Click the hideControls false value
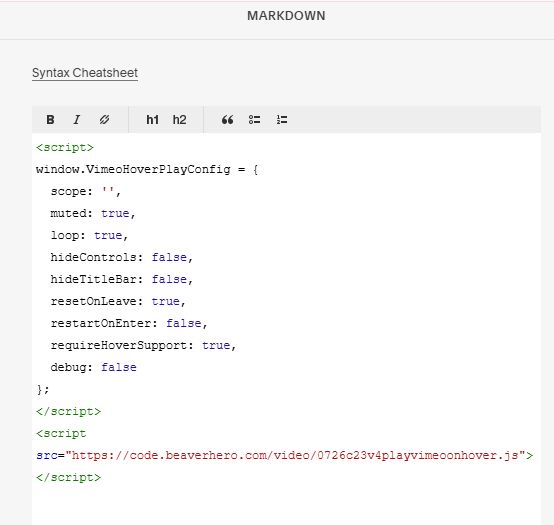The width and height of the screenshot is (554, 525). pyautogui.click(x=169, y=257)
